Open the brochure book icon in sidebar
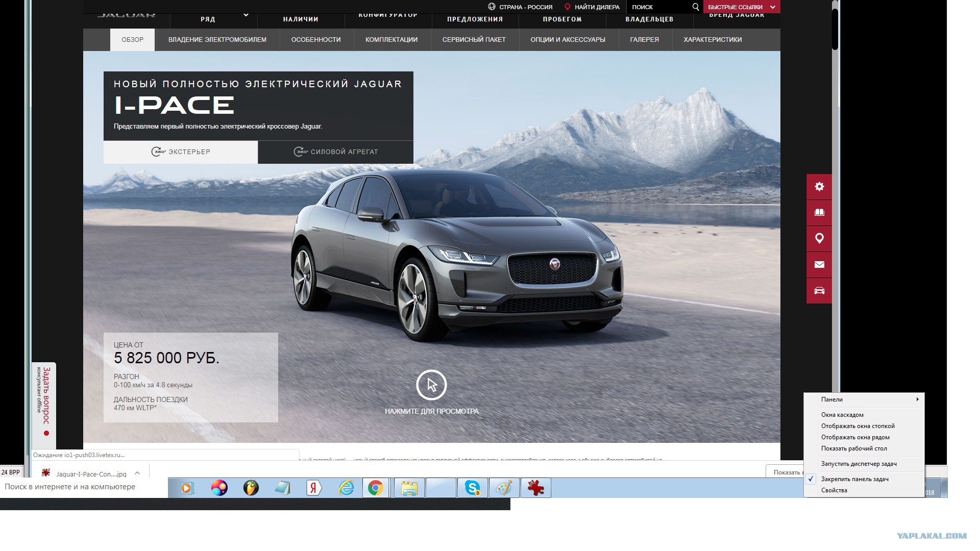The image size is (980, 551). (819, 213)
